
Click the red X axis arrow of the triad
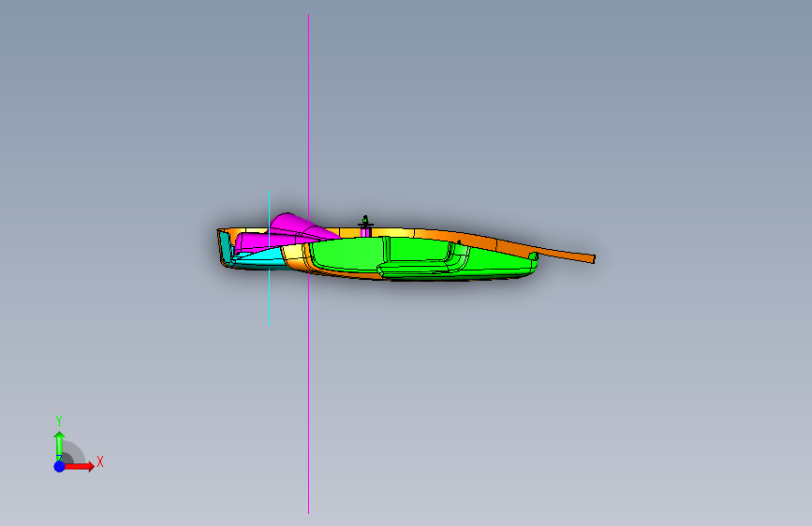(78, 466)
